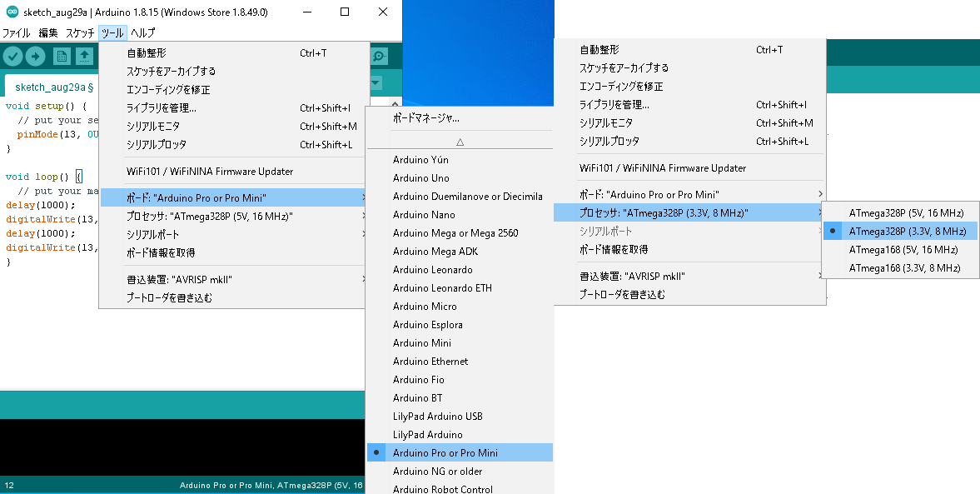Click the "void loop()" code line

click(44, 177)
